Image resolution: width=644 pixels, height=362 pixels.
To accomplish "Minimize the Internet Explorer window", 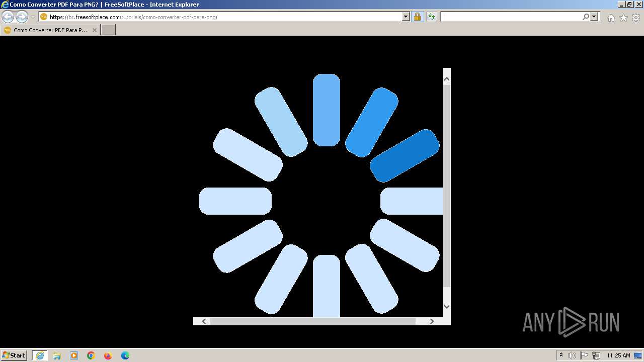I will click(620, 5).
